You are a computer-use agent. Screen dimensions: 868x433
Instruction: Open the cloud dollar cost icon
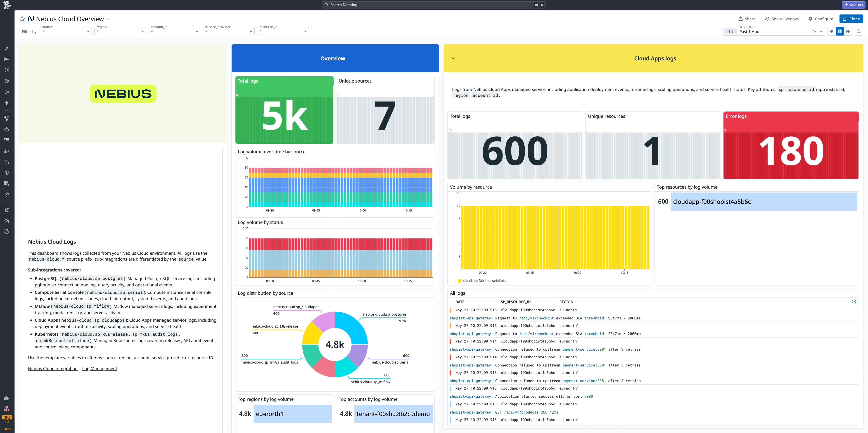[x=7, y=129]
